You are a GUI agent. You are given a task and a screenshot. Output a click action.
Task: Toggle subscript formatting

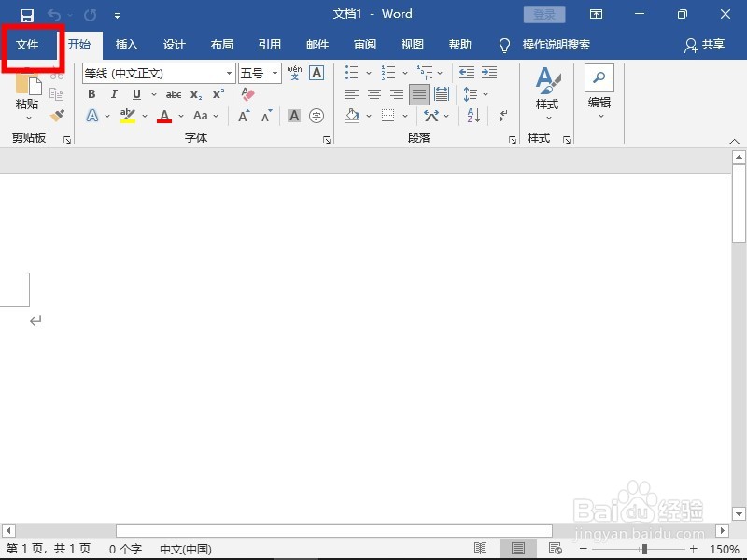(196, 94)
